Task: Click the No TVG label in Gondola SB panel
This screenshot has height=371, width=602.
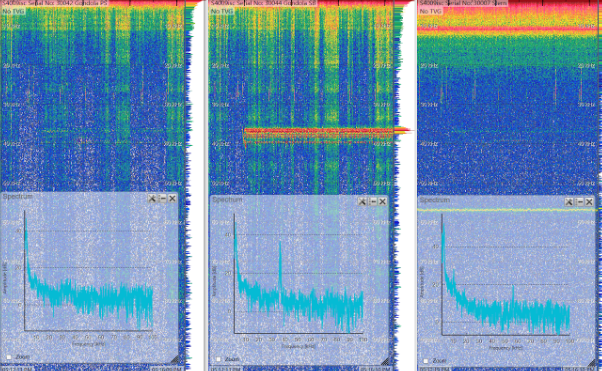Action: (222, 11)
